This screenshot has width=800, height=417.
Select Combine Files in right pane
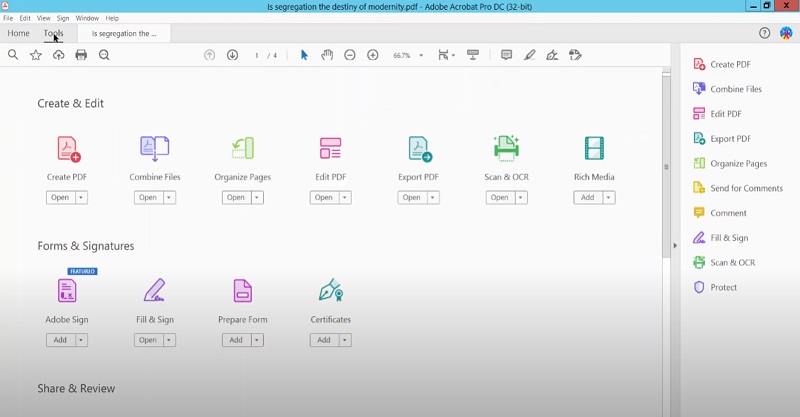coord(727,89)
